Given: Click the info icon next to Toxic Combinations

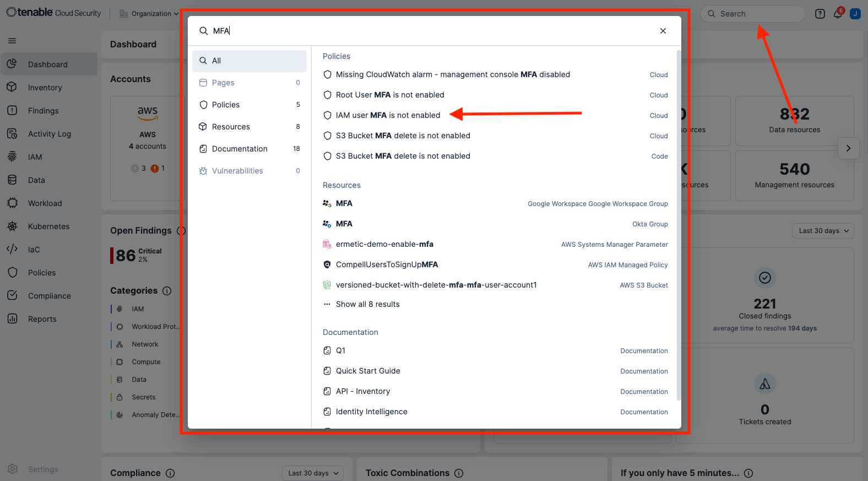Looking at the screenshot, I should (459, 473).
